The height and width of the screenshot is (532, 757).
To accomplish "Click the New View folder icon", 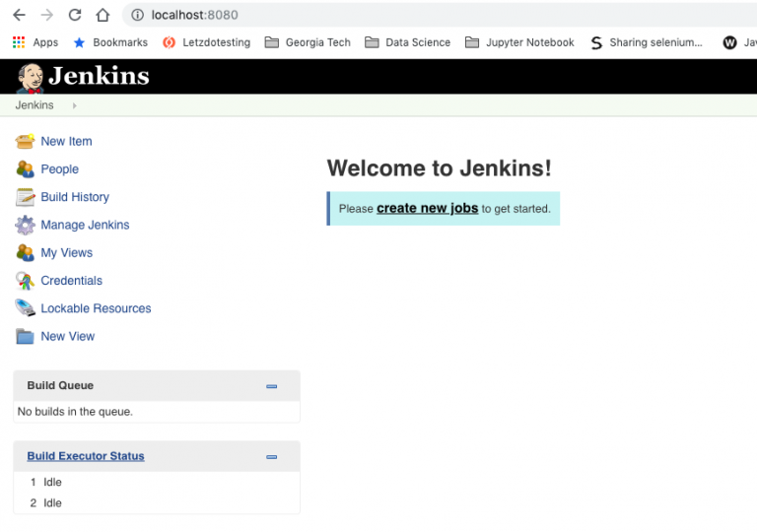I will pyautogui.click(x=25, y=336).
